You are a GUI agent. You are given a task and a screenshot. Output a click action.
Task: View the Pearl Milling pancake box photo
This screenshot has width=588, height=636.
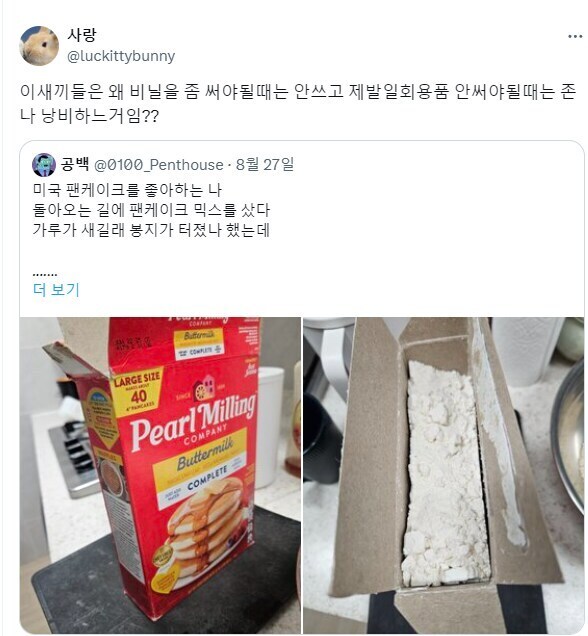click(x=160, y=475)
